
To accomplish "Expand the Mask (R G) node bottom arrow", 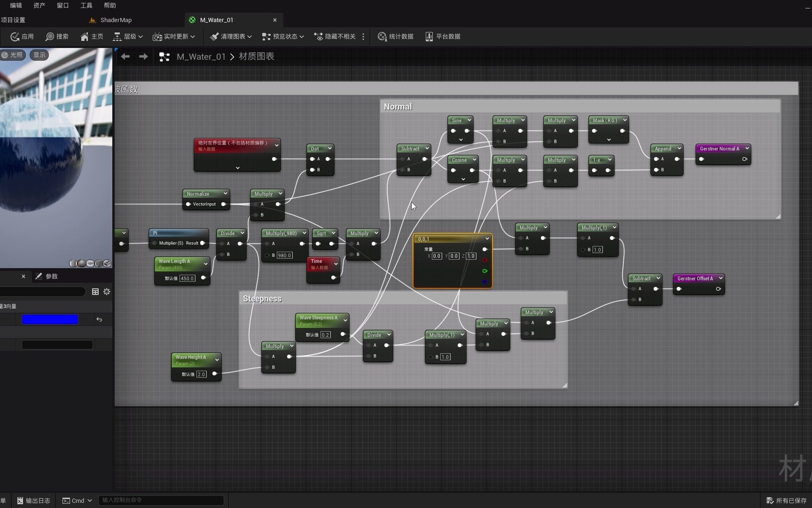I will (609, 140).
